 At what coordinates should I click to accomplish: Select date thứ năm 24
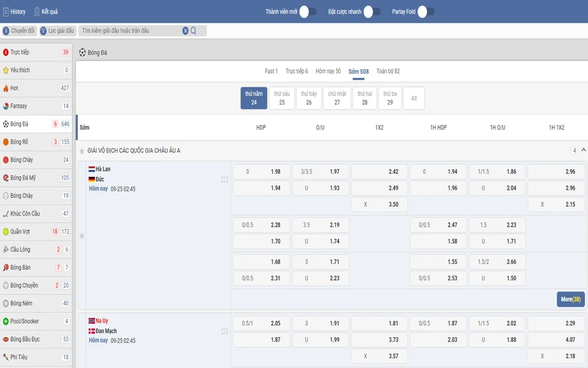pyautogui.click(x=254, y=98)
